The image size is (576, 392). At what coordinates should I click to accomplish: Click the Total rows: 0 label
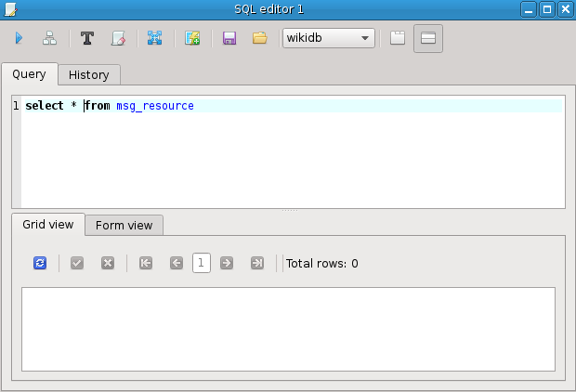pos(322,264)
